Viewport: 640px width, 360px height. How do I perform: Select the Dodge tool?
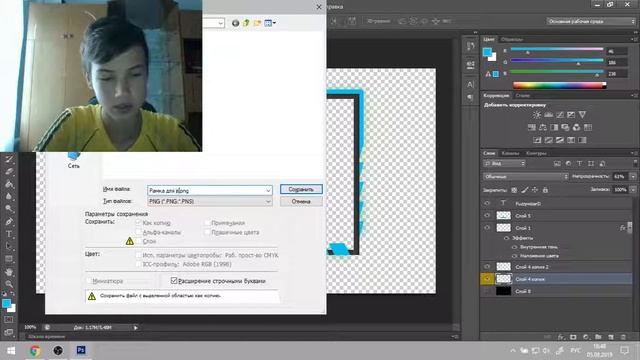click(9, 209)
